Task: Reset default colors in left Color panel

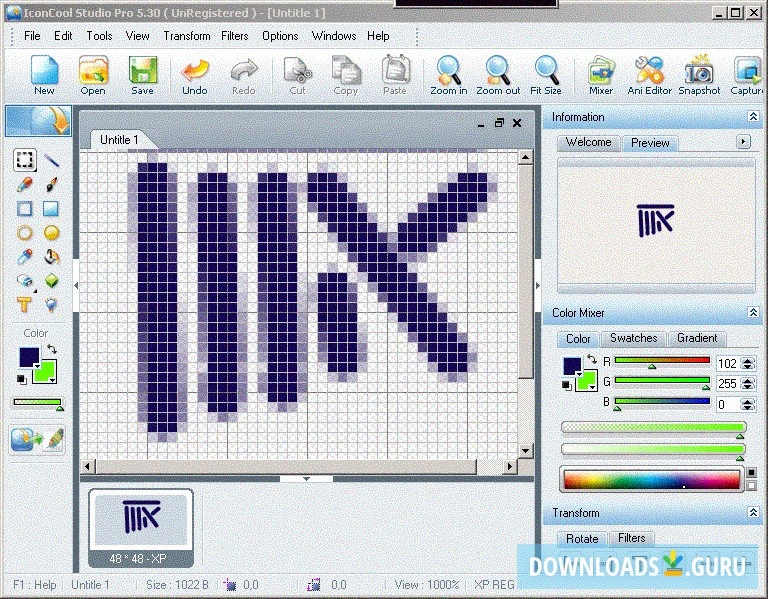Action: pyautogui.click(x=22, y=379)
